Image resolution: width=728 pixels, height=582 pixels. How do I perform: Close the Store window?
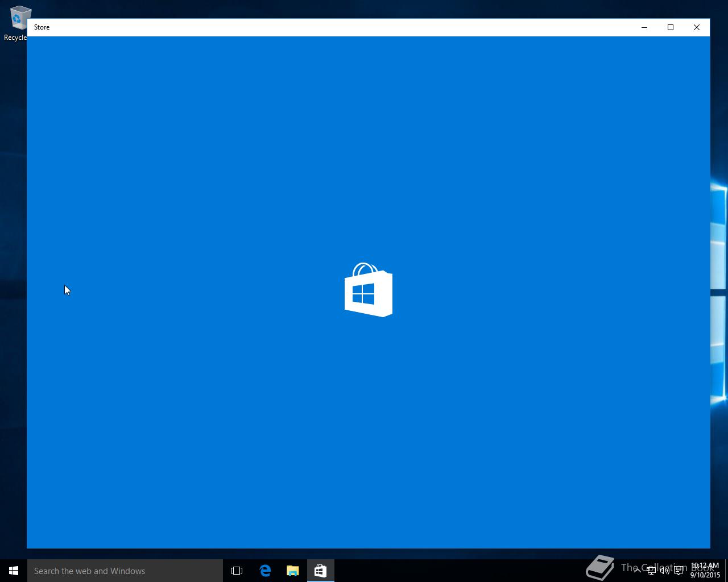tap(697, 27)
